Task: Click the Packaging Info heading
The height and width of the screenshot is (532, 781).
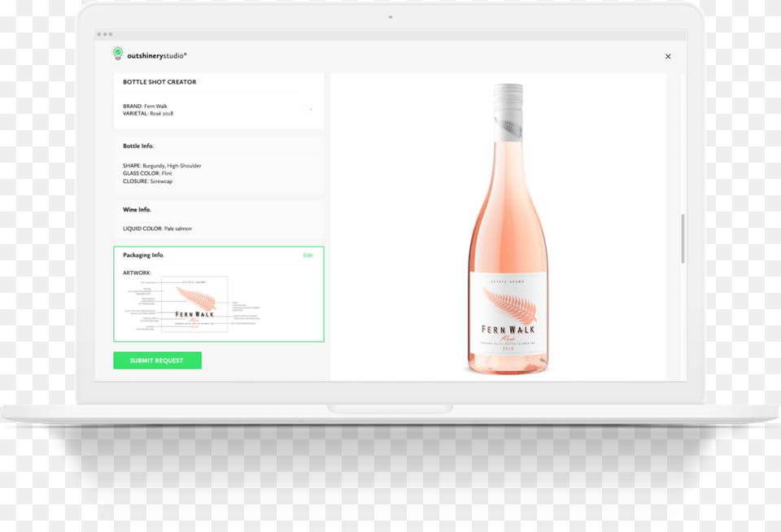Action: click(x=143, y=255)
